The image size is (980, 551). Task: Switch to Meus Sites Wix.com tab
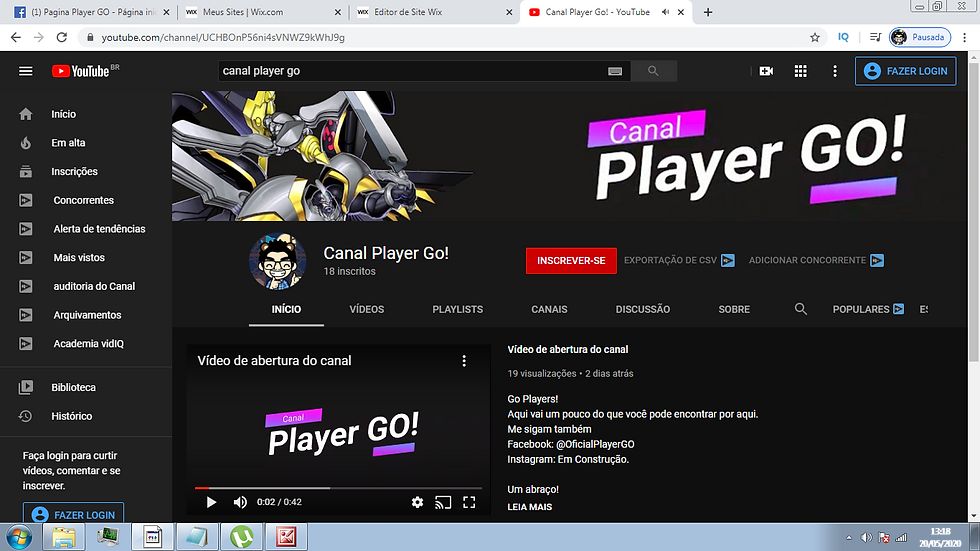[262, 12]
